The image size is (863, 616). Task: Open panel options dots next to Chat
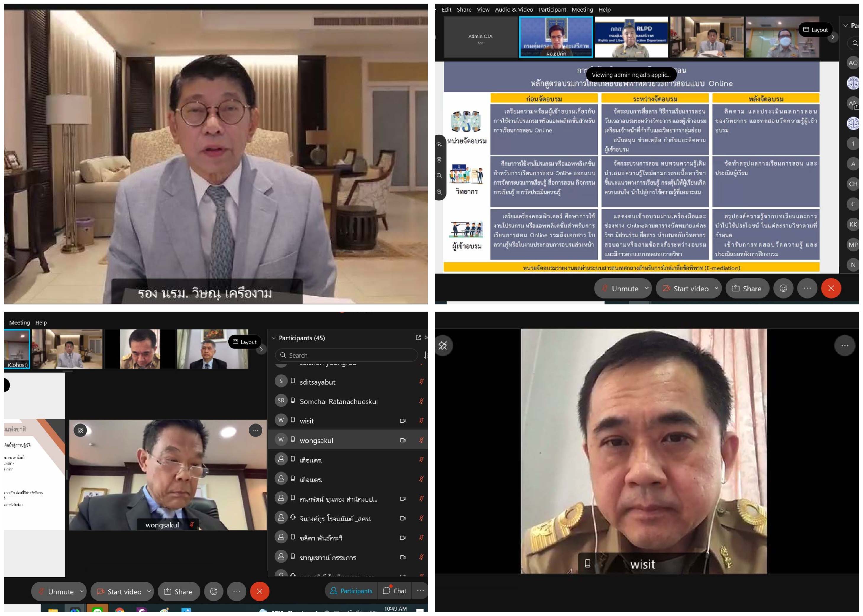(x=420, y=591)
